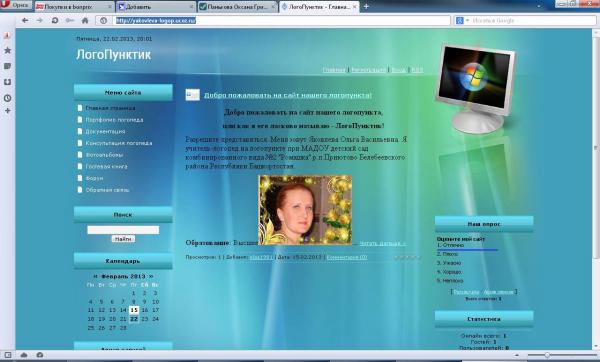The width and height of the screenshot is (600, 362).
Task: Close the ЛогоПунктик tab
Action: click(354, 7)
